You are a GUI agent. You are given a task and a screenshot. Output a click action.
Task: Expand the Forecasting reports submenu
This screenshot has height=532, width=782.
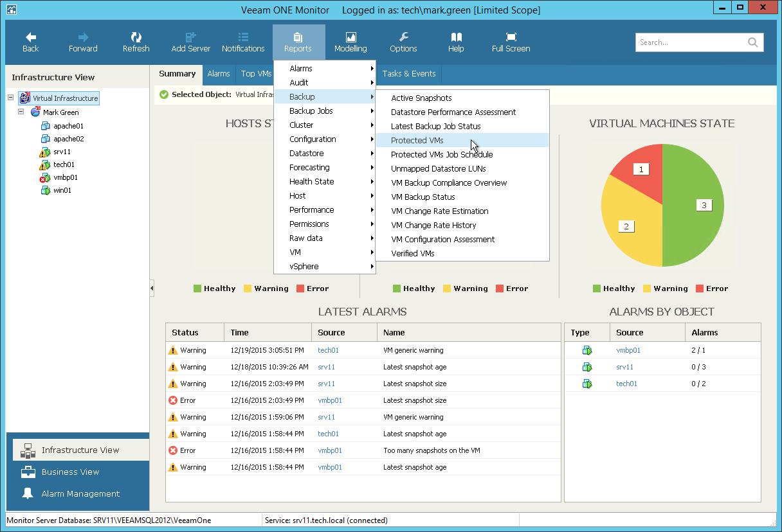[325, 168]
